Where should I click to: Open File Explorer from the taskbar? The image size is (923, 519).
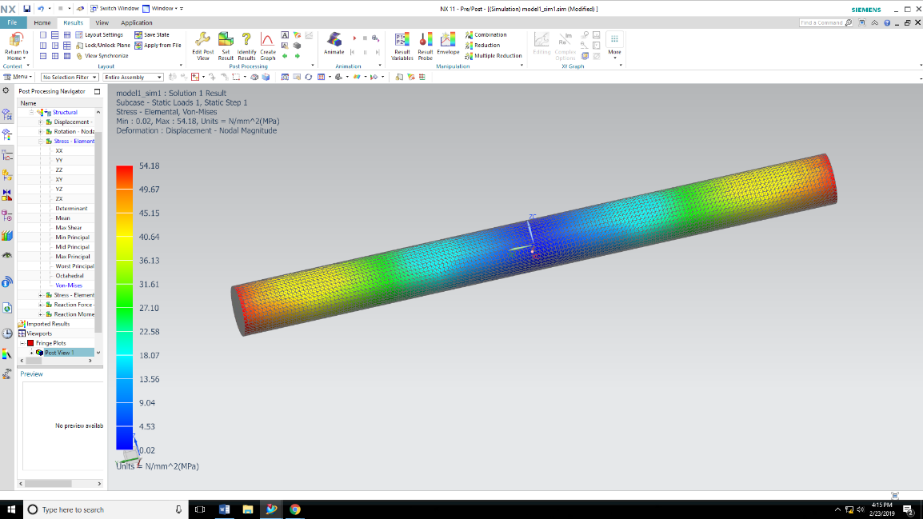(248, 510)
